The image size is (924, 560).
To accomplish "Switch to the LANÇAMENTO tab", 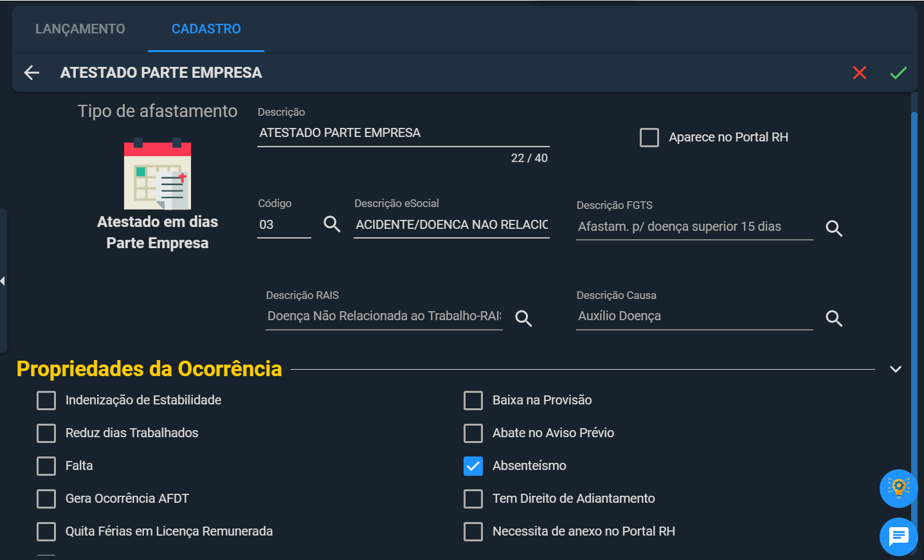I will click(80, 29).
